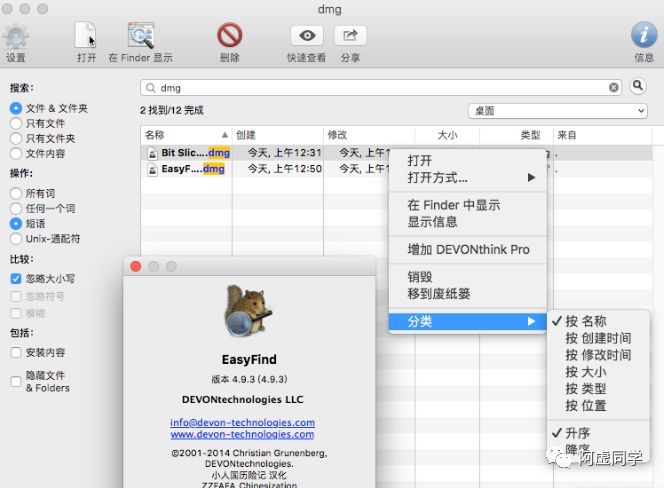This screenshot has width=664, height=488.
Task: Click into the dmg search field
Action: pos(380,88)
